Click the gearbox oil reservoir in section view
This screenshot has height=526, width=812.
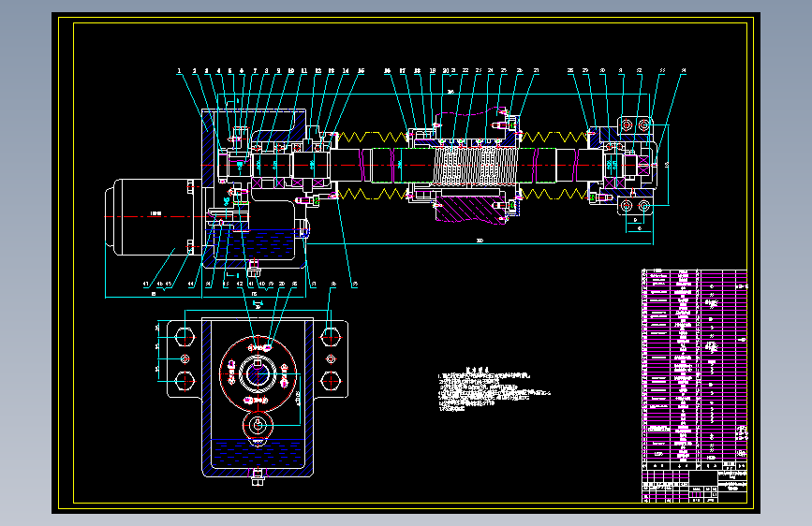coord(254,244)
